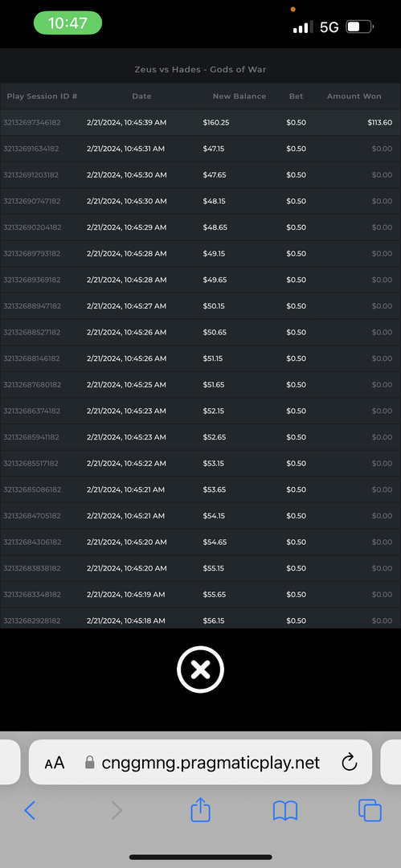Image resolution: width=401 pixels, height=868 pixels.
Task: Open the AA reader and text-size menu
Action: (55, 764)
